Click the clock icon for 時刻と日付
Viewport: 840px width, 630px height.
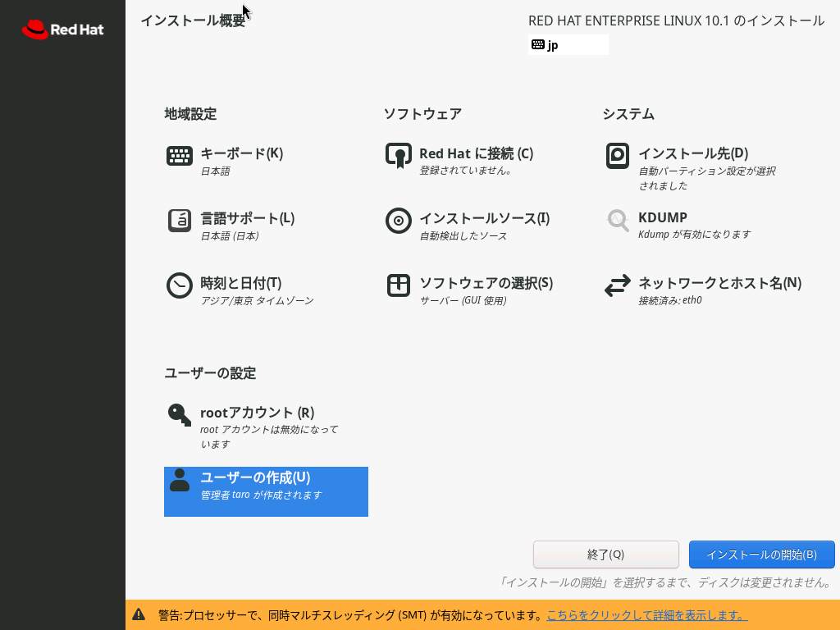tap(180, 285)
